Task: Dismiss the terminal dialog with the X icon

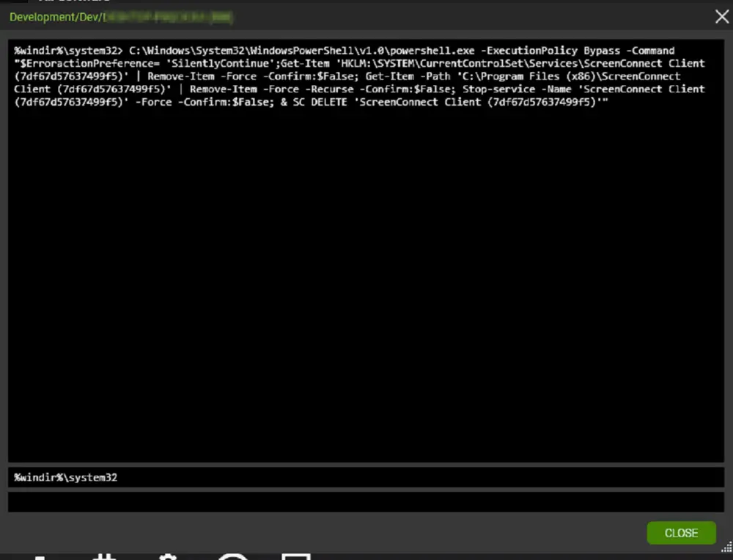Action: [722, 17]
